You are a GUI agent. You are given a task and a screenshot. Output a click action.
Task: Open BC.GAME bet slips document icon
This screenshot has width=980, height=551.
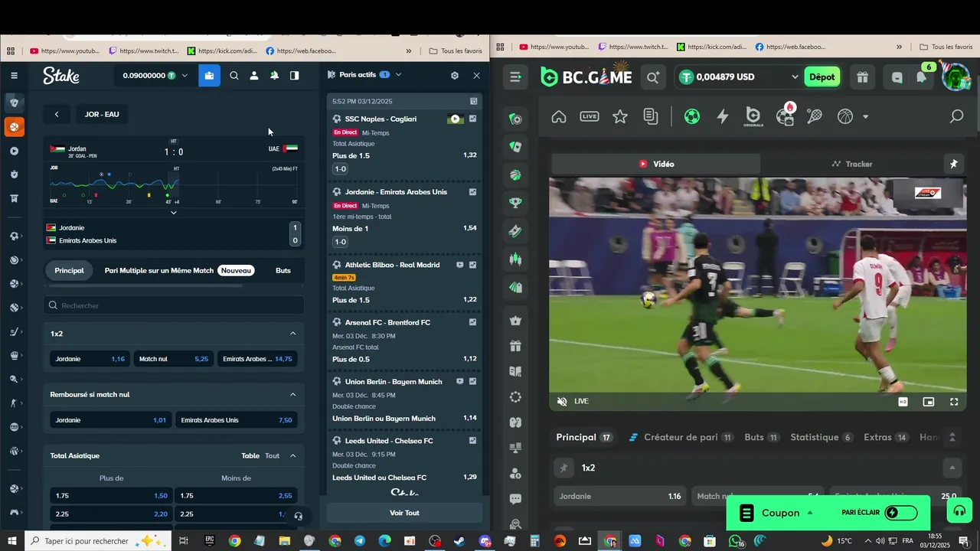pyautogui.click(x=651, y=116)
